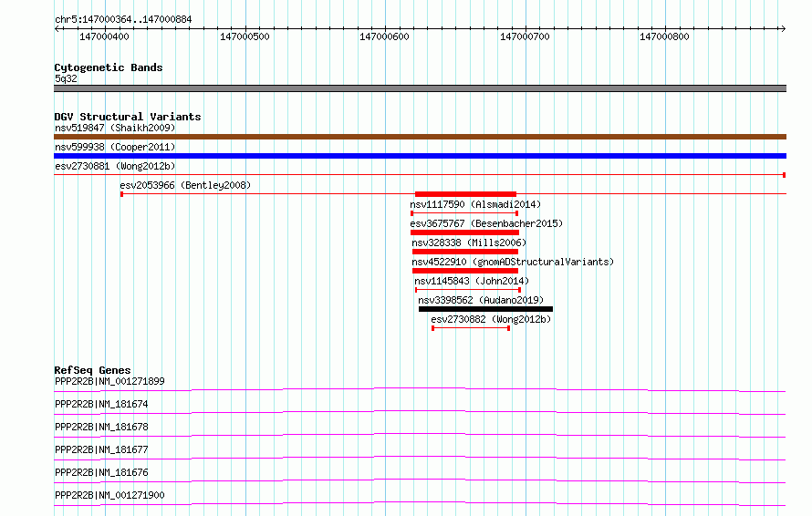The width and height of the screenshot is (812, 516).
Task: Open variant esv3675767 (Besenbacher2015) label
Action: click(x=486, y=223)
